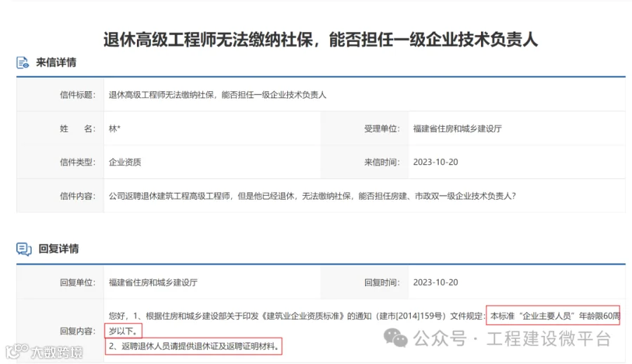Click the 回复内容 label
Screen dimensions: 632x364
point(78,331)
